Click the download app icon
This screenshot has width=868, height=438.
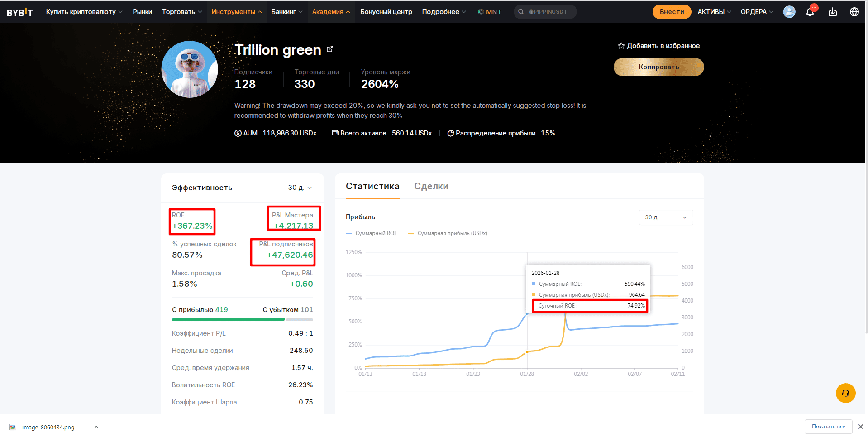[833, 12]
